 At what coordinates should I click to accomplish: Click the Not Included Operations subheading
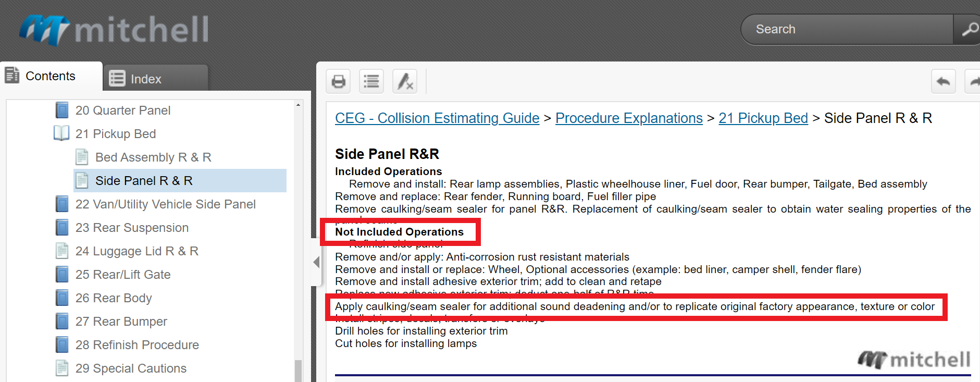(x=399, y=232)
